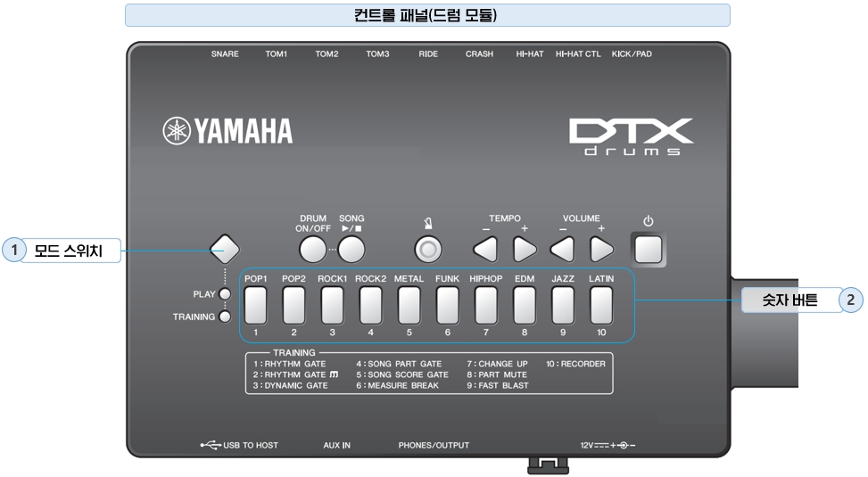Click the TOM2 input label
868x477 pixels.
pos(327,53)
